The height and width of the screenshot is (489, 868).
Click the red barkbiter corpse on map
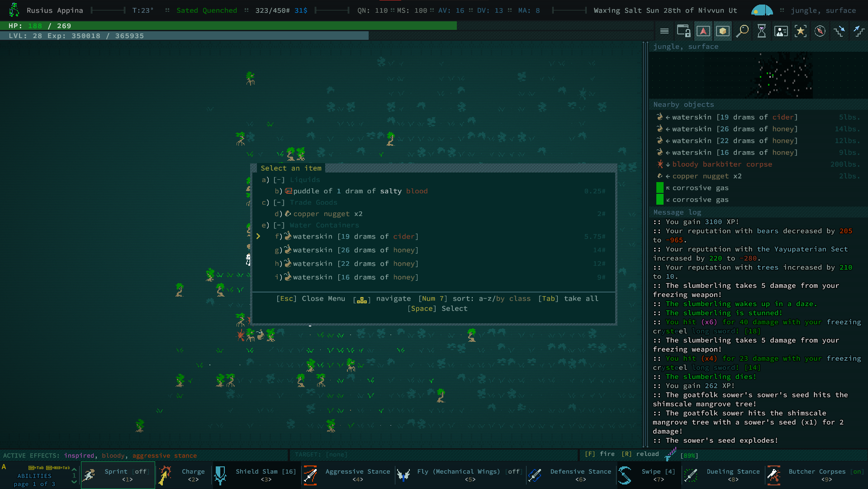pyautogui.click(x=241, y=335)
